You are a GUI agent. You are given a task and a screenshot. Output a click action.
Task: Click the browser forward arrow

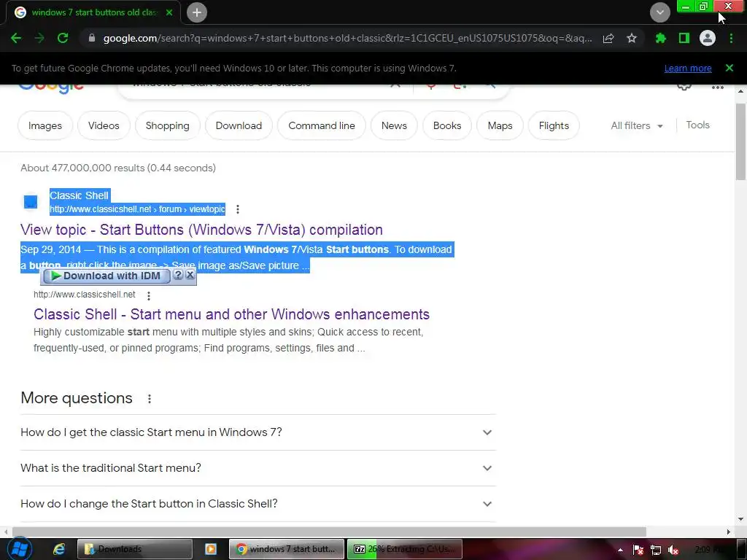(39, 38)
